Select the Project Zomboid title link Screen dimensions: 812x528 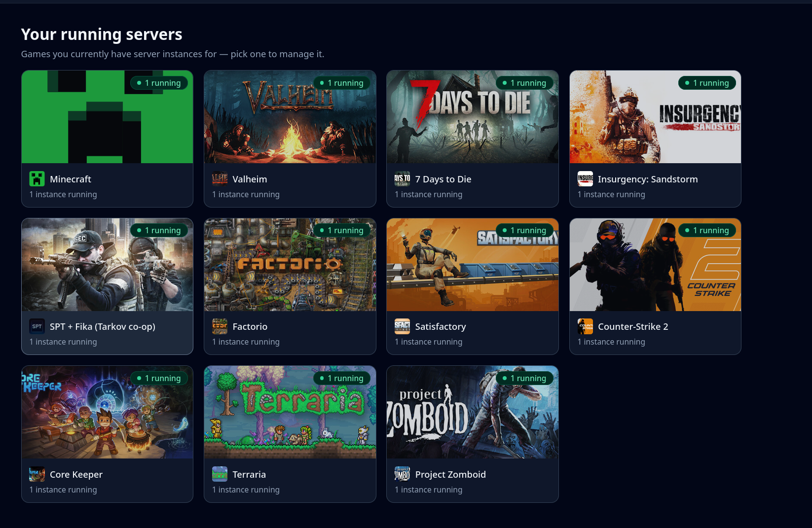click(450, 474)
